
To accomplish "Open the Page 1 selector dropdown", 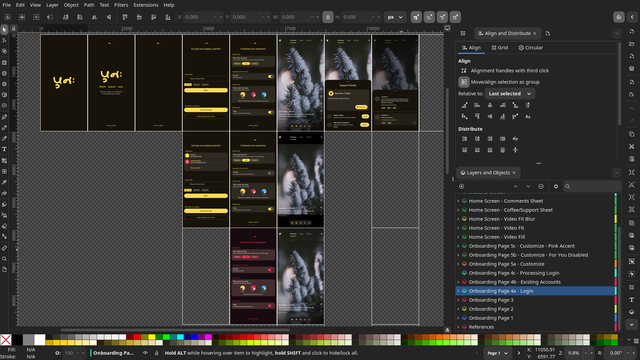I will (497, 353).
